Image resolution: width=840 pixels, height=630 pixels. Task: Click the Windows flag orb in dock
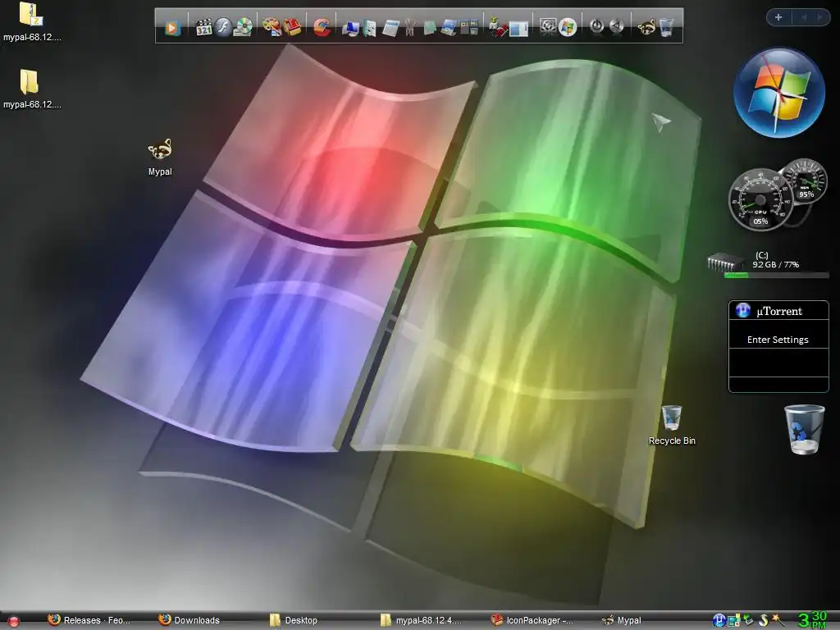pos(568,27)
